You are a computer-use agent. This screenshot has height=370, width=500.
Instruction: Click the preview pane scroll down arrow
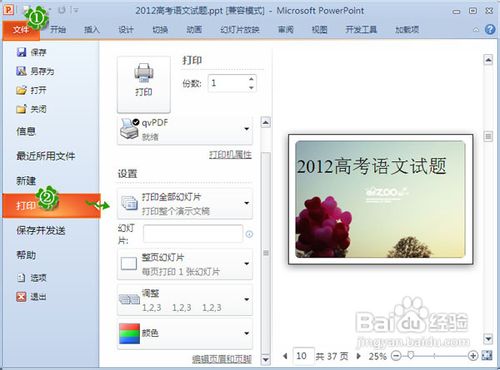488,339
